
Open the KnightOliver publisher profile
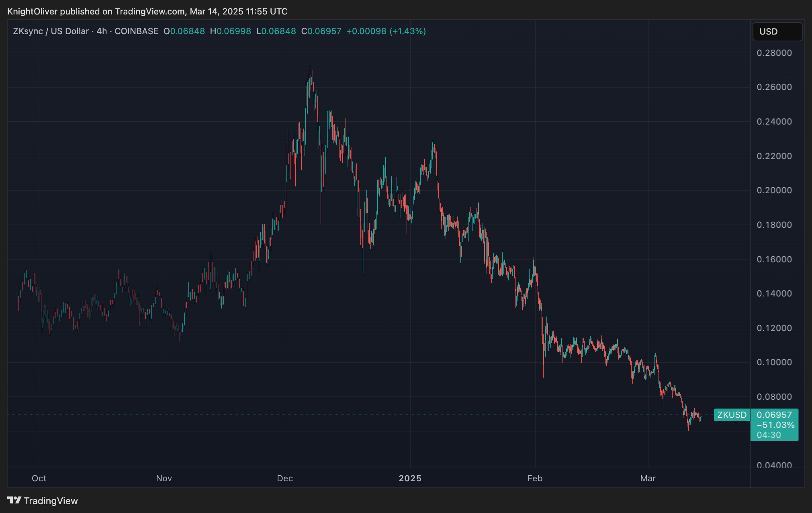pos(32,11)
